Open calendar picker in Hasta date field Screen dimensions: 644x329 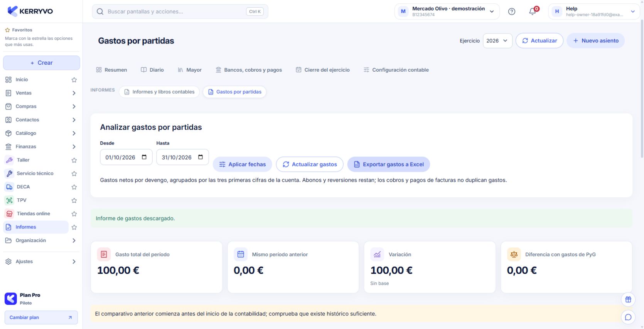click(x=201, y=157)
